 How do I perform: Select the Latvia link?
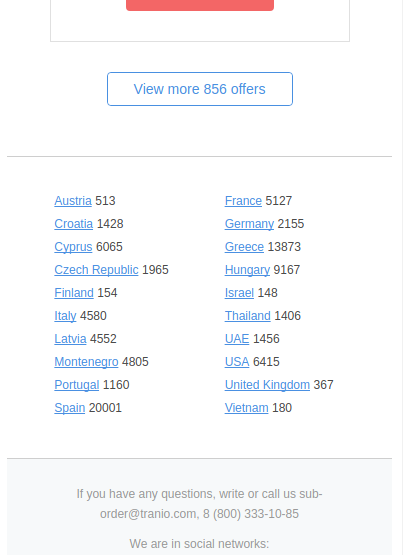coord(70,339)
